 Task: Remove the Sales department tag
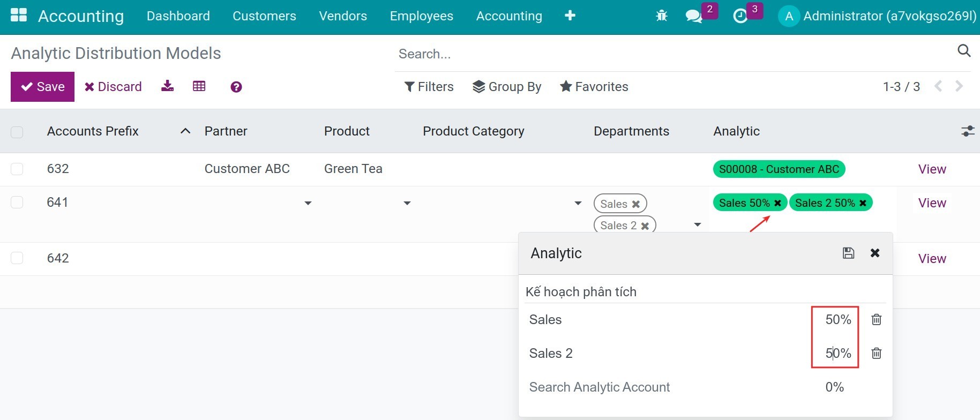click(x=636, y=204)
